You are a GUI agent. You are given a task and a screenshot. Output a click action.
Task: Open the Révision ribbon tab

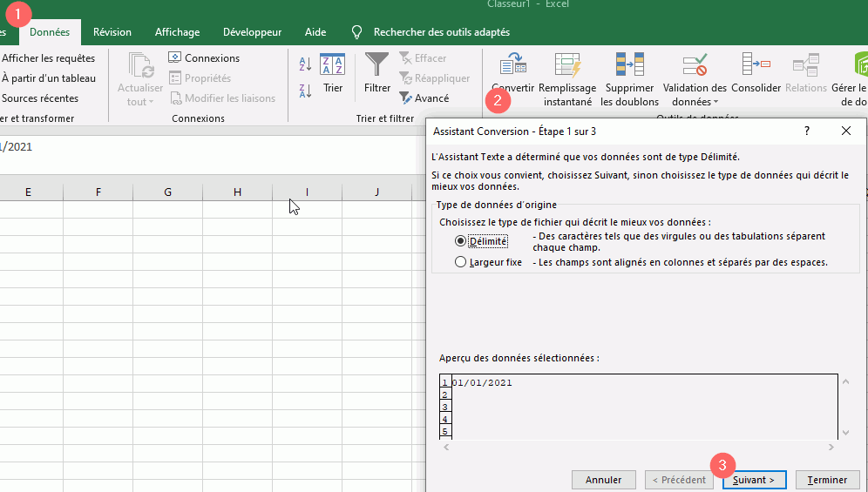pos(112,32)
